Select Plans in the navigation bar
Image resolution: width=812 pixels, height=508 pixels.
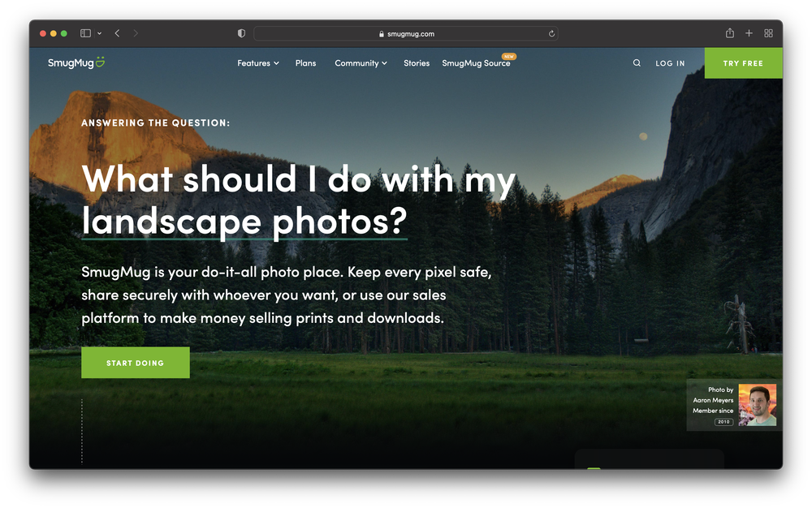pos(305,62)
